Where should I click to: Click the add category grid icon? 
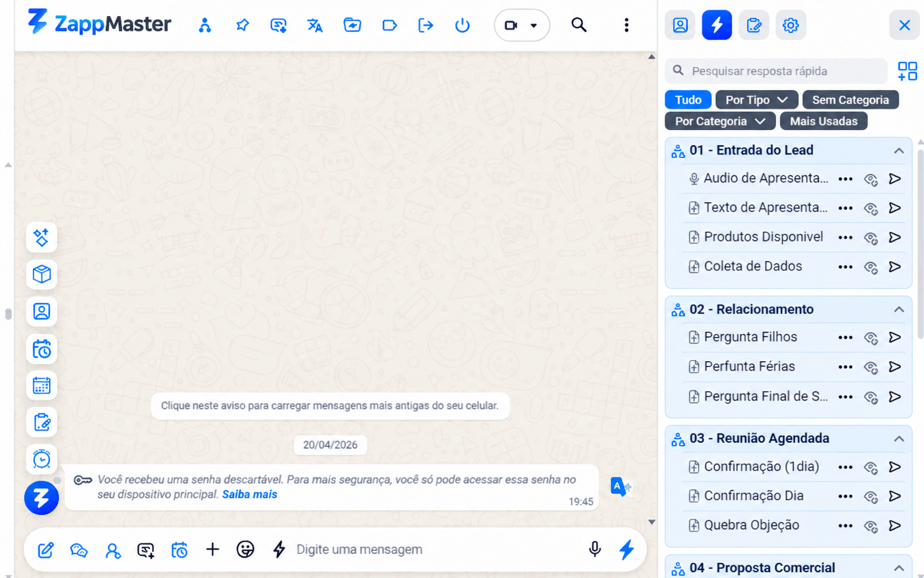click(x=907, y=71)
